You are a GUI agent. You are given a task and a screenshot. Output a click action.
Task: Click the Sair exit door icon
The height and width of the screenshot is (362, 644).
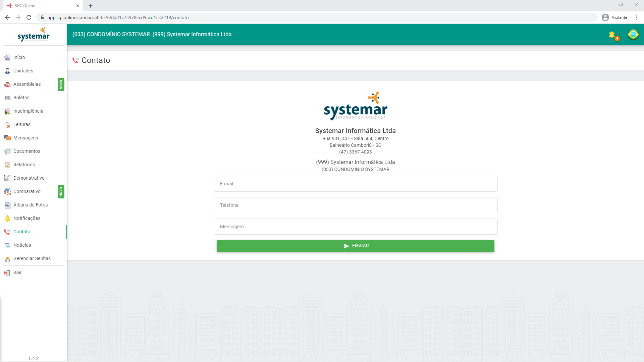pos(7,273)
